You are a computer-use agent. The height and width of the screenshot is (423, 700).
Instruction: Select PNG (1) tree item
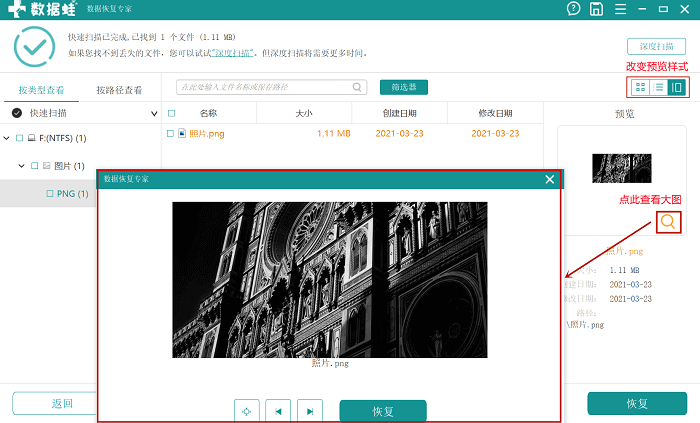72,194
